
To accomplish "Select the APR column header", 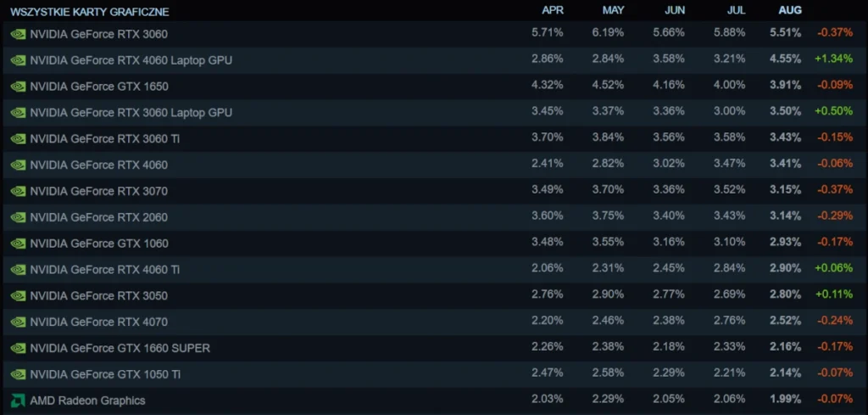I will pyautogui.click(x=553, y=10).
